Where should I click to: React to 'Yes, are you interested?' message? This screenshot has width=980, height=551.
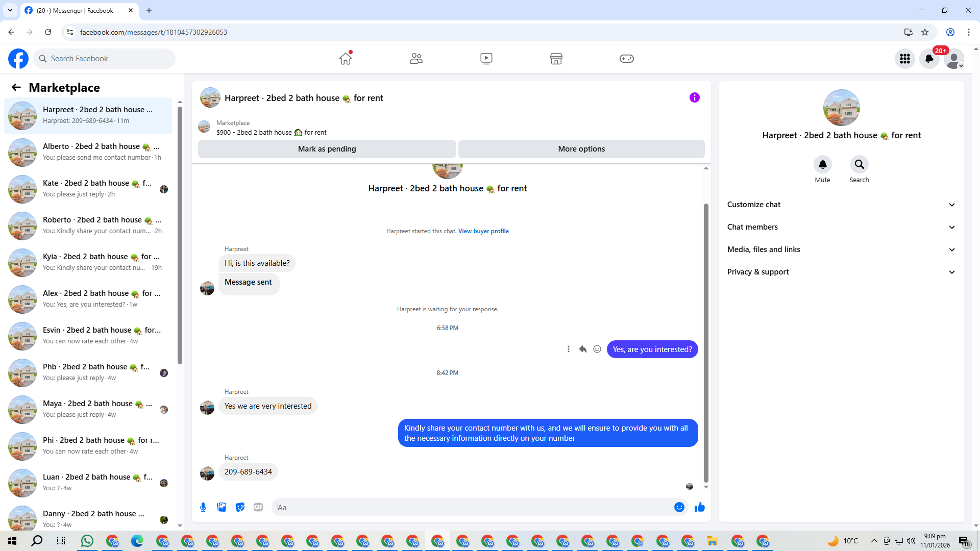coord(597,349)
